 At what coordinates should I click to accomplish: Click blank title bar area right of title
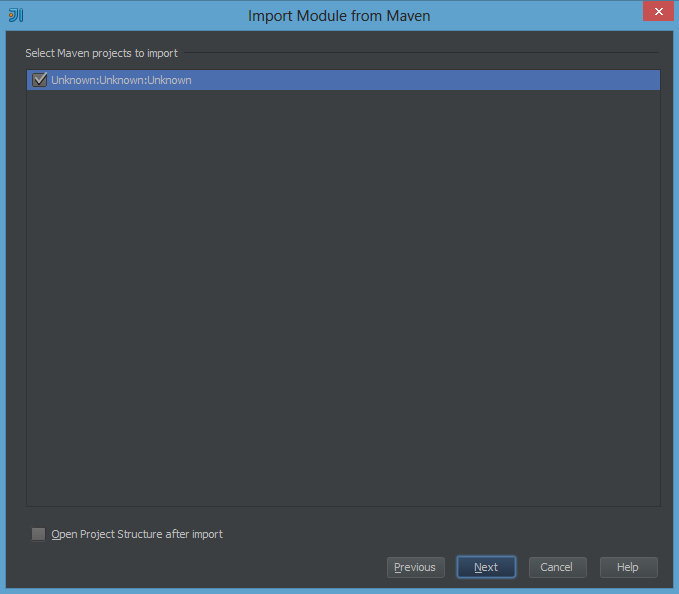pos(537,16)
